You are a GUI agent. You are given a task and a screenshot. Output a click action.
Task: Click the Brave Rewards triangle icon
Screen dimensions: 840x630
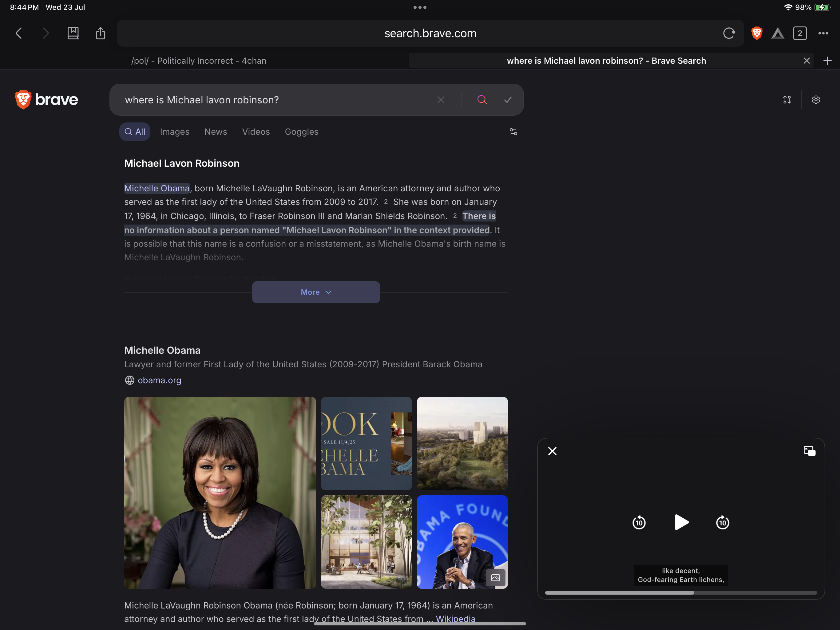777,34
